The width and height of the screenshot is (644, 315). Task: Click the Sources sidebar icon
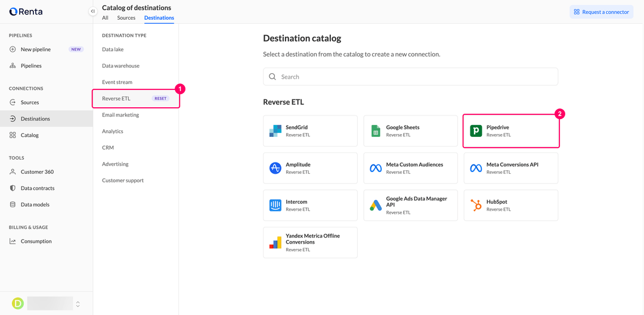coord(13,102)
